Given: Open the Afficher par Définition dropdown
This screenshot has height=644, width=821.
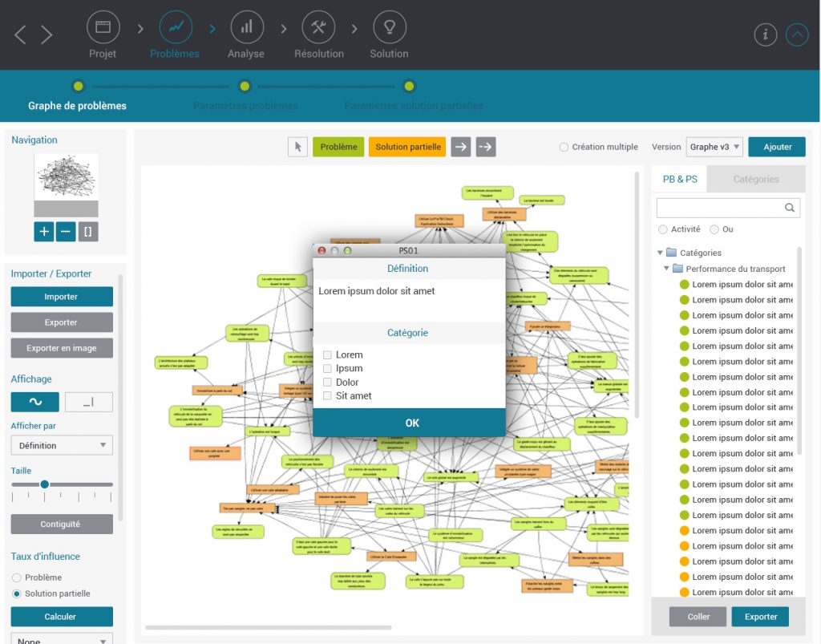Looking at the screenshot, I should (62, 445).
